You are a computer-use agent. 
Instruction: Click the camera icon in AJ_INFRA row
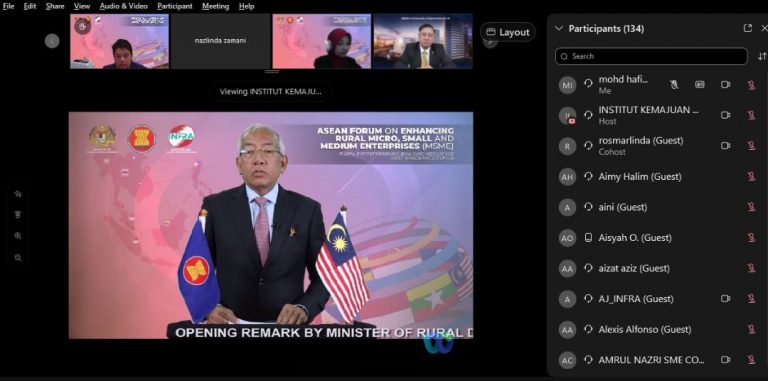pyautogui.click(x=725, y=298)
